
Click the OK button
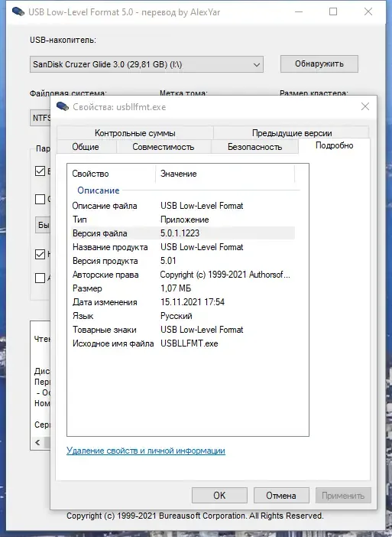[x=219, y=495]
